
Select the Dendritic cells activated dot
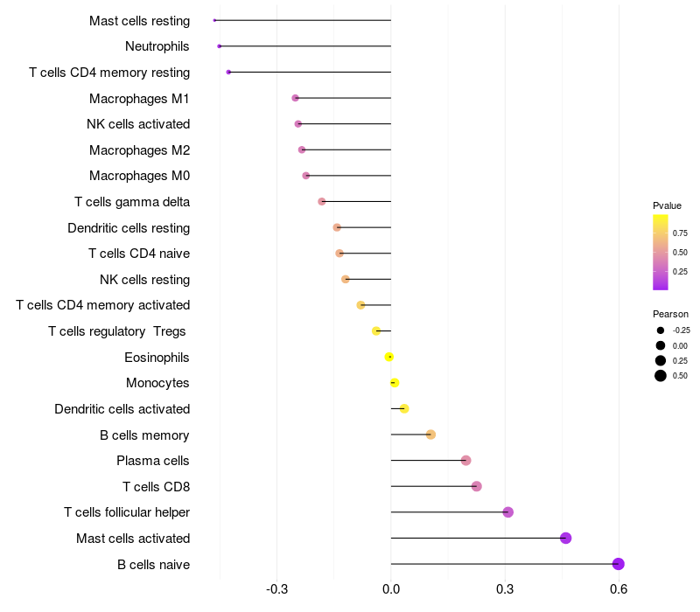point(404,408)
